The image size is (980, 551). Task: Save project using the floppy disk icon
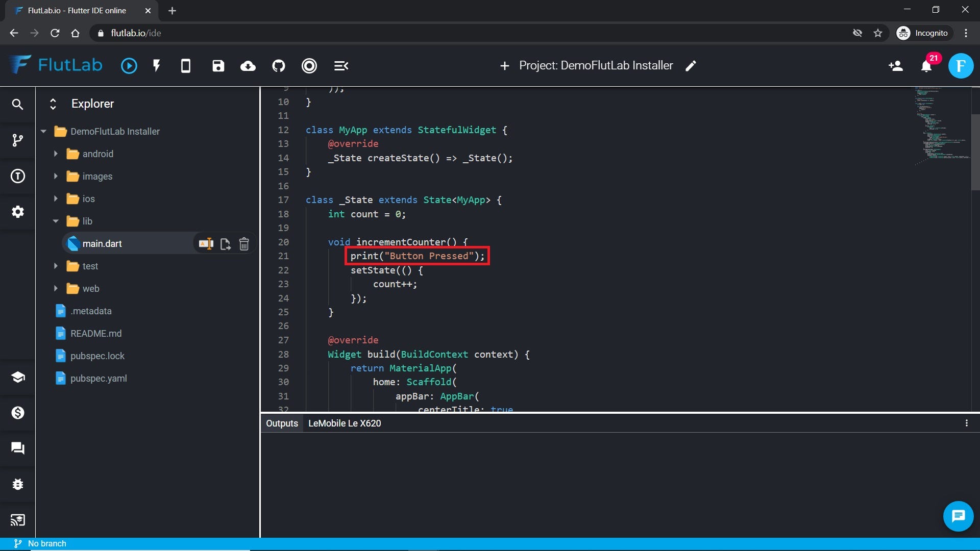[218, 66]
